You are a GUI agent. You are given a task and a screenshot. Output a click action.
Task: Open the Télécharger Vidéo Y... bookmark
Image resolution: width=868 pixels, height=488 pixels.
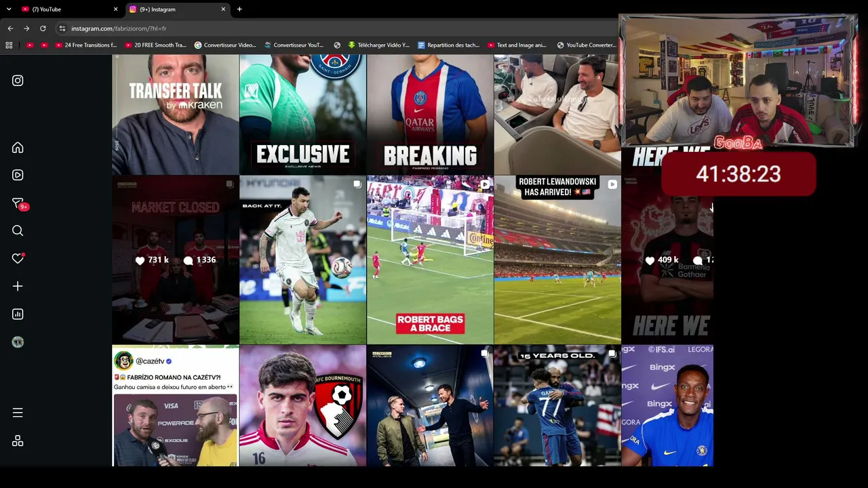click(x=378, y=45)
